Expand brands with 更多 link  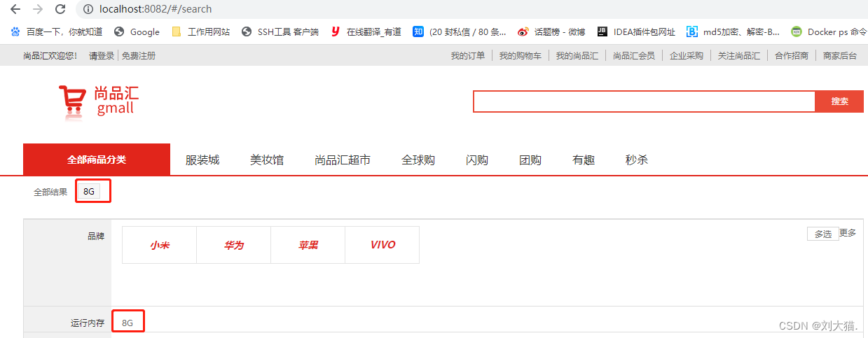[x=848, y=233]
